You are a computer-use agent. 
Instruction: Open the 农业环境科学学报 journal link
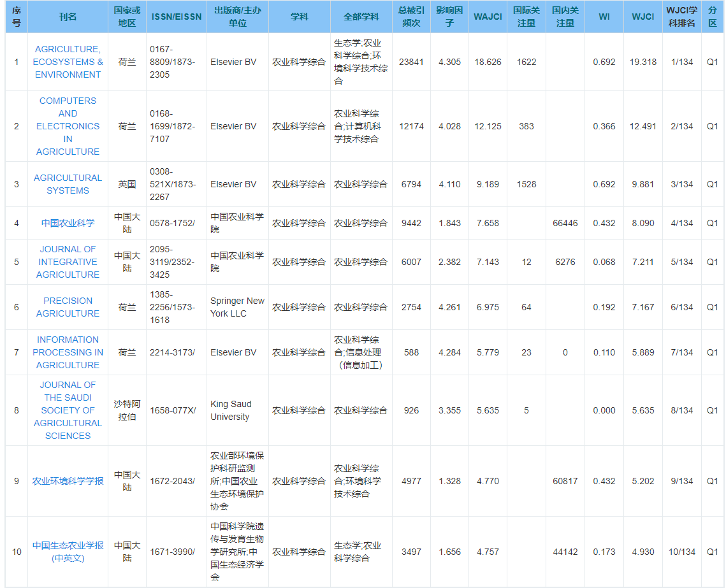(x=68, y=481)
